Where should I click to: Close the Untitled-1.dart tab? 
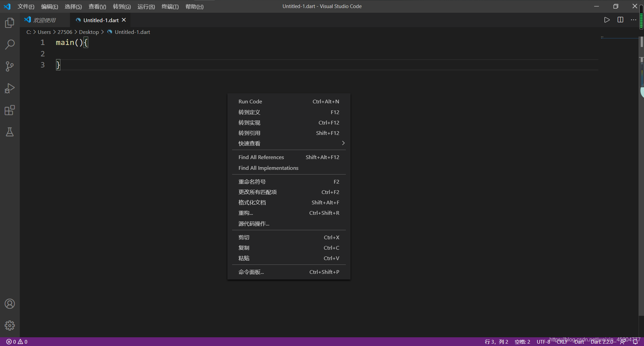point(124,20)
